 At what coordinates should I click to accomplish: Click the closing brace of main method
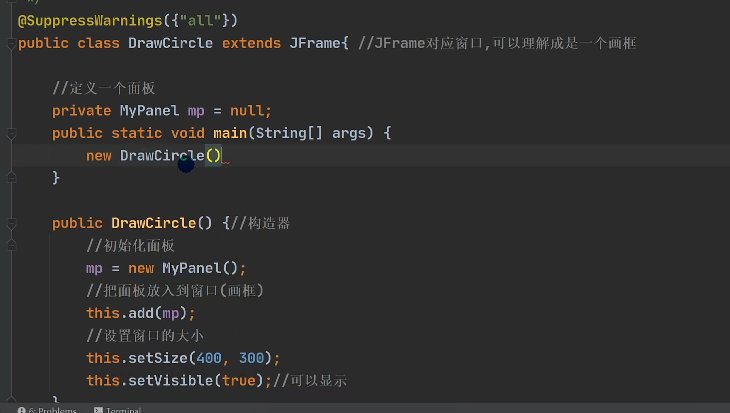(56, 178)
